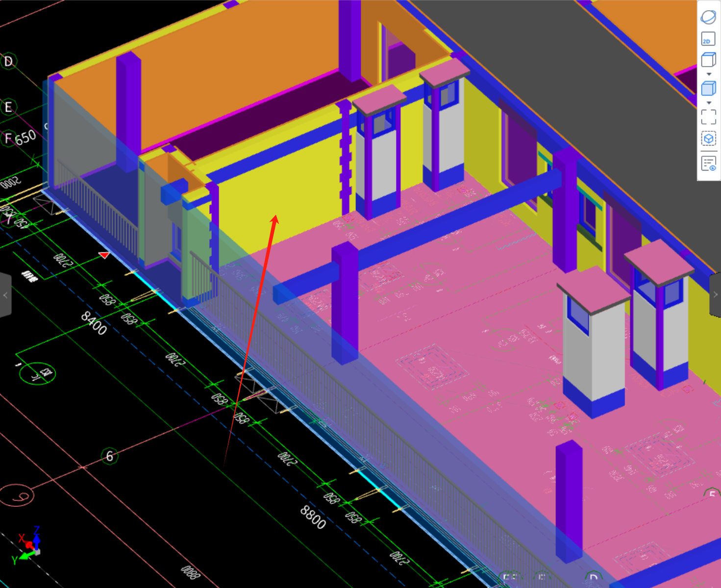
Task: Expand the dropdown under the shaded cube
Action: tap(709, 103)
